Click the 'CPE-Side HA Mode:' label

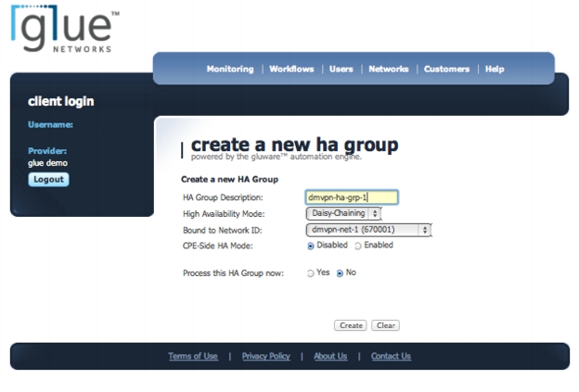click(218, 246)
